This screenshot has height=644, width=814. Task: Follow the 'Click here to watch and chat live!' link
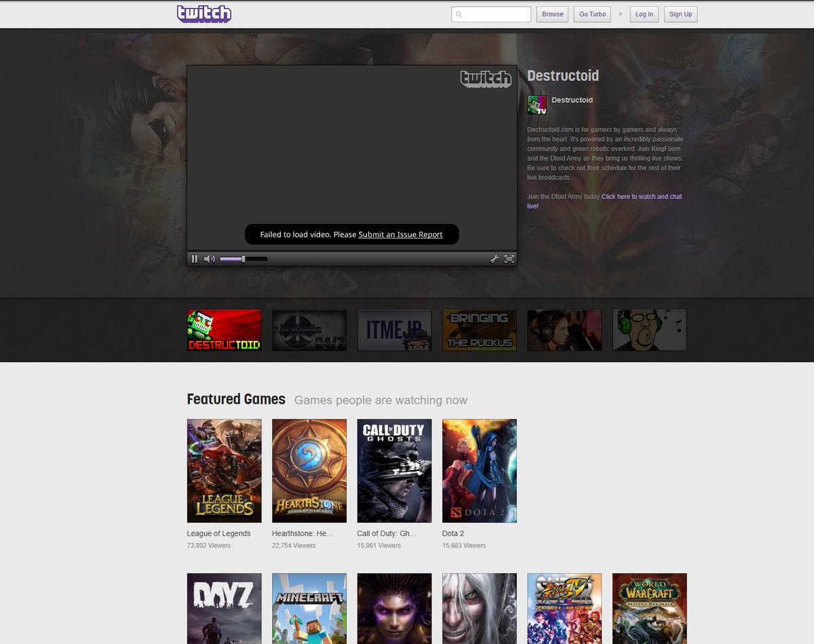click(x=642, y=197)
